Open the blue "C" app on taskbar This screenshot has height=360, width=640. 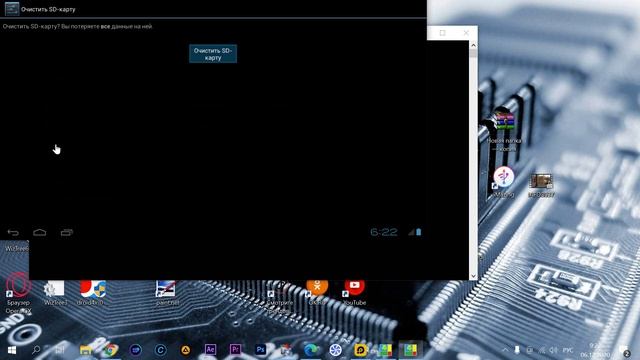(160, 350)
